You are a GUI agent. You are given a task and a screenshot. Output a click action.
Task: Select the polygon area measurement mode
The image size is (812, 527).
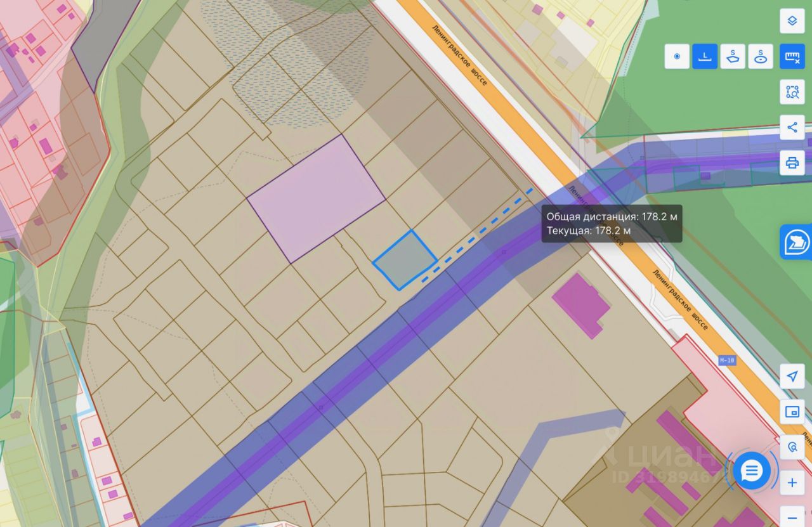pos(733,56)
